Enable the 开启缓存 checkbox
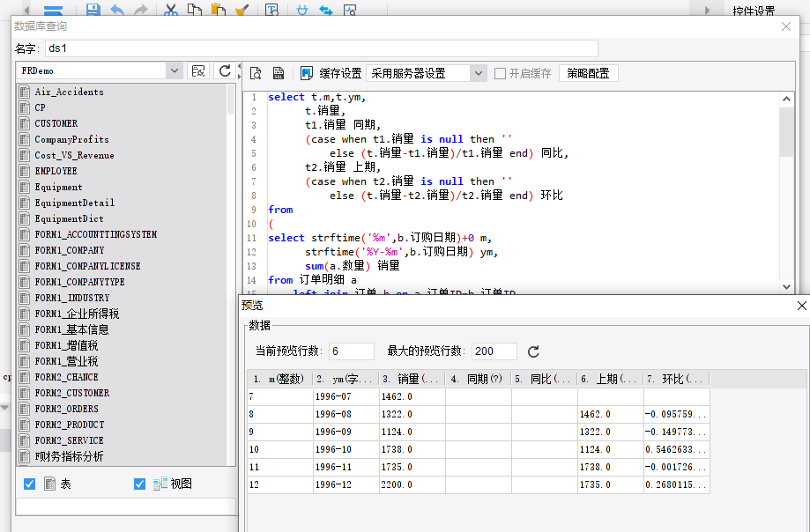 coord(500,73)
